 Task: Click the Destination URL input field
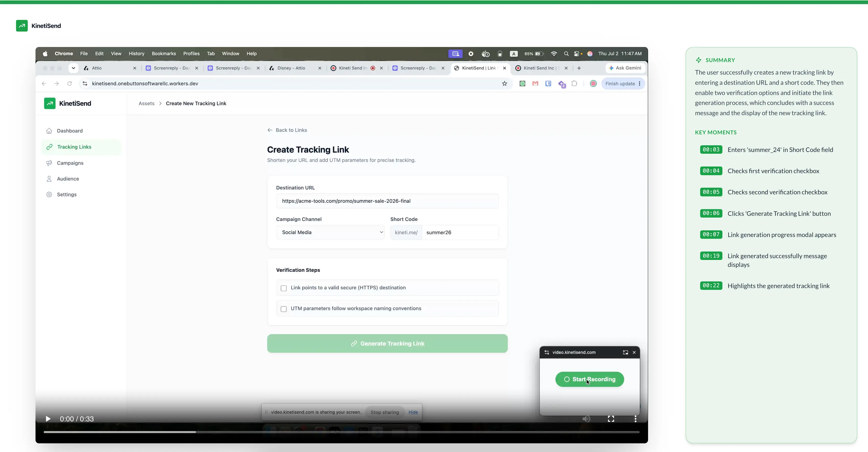coord(387,201)
